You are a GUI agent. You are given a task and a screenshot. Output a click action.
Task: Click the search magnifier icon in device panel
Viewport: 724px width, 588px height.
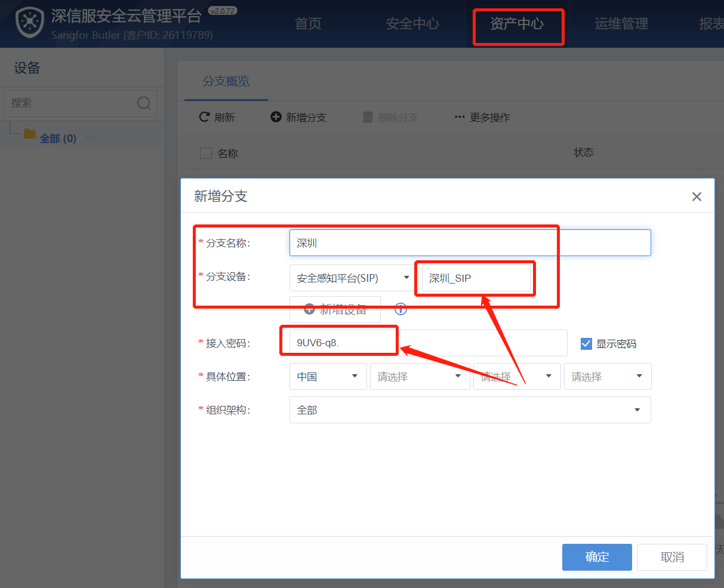click(144, 103)
